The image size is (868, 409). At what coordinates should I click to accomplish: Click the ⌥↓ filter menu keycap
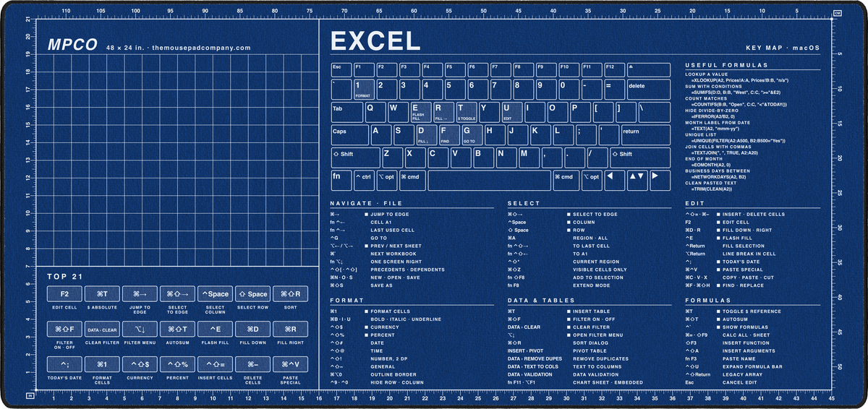point(140,330)
